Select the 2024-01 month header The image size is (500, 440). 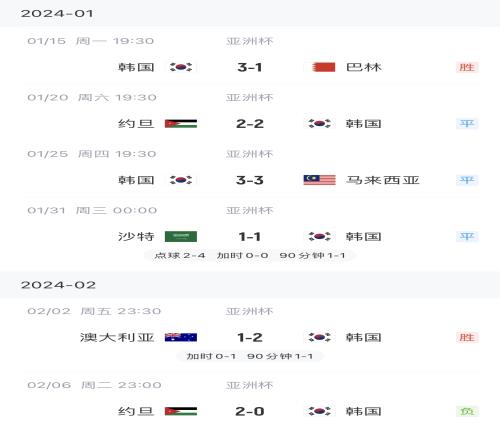pyautogui.click(x=250, y=13)
